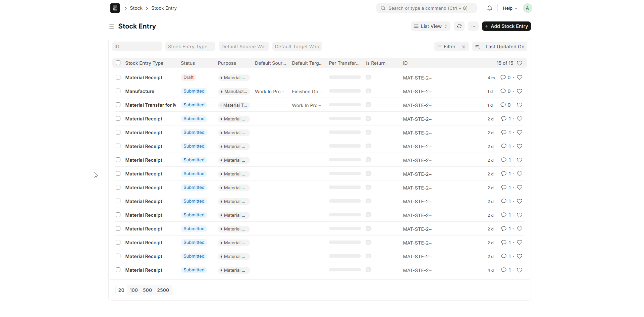Go to Stock breadcrumb
The image size is (644, 317).
click(x=136, y=8)
